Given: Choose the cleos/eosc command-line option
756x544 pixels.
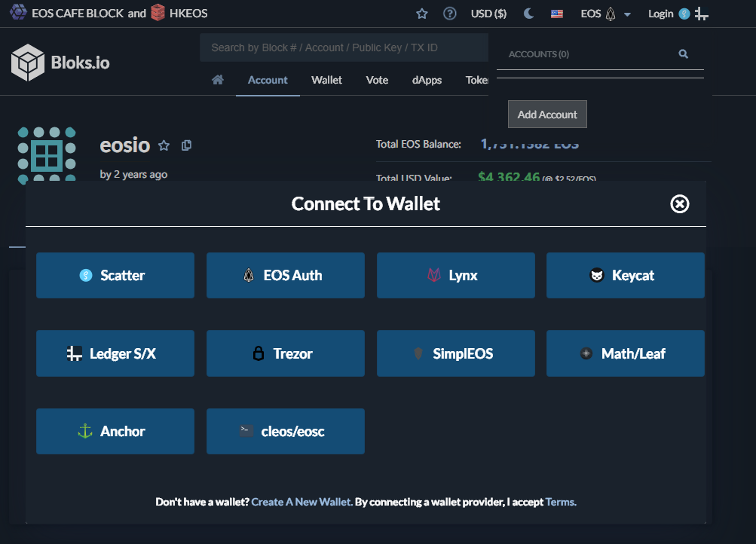Looking at the screenshot, I should [286, 431].
